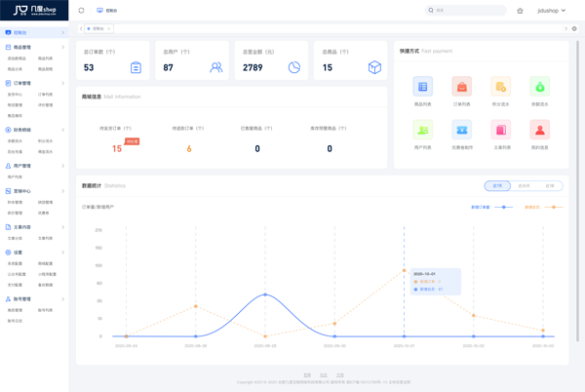The image size is (585, 392).
Task: Expand the 财务明细 section chevron
Action: coord(62,130)
